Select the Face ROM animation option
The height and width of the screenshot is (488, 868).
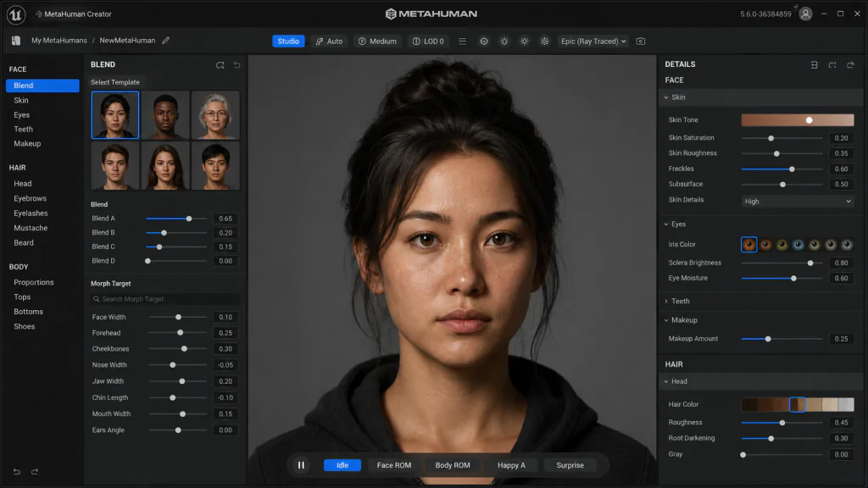click(x=394, y=465)
